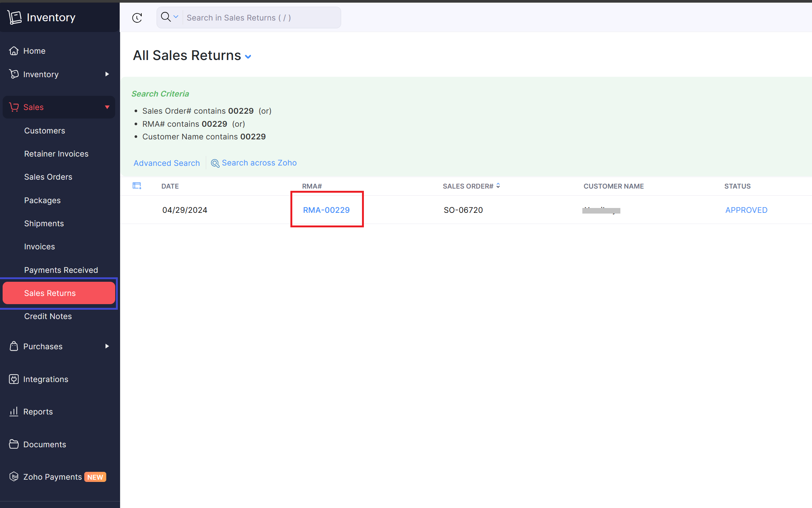Click the Search Criteria heading
Screen dimensions: 812x508
point(160,94)
